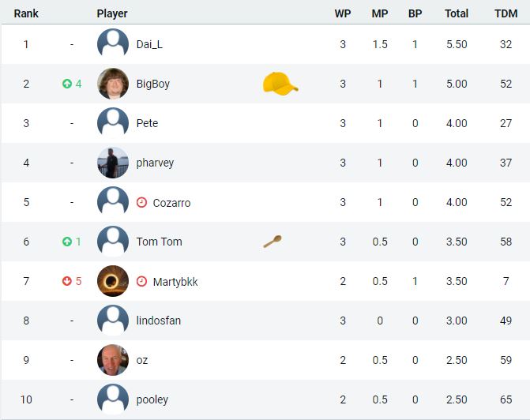Click the Rank column header
The width and height of the screenshot is (530, 420).
26,13
